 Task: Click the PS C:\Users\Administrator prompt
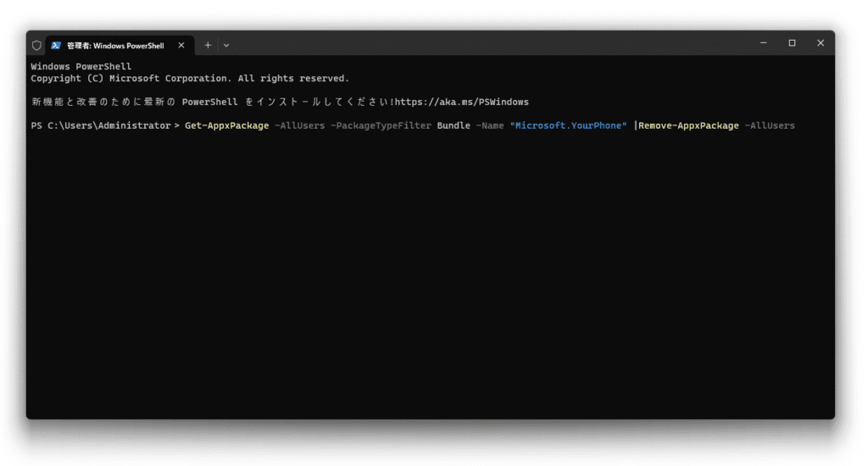click(x=104, y=125)
